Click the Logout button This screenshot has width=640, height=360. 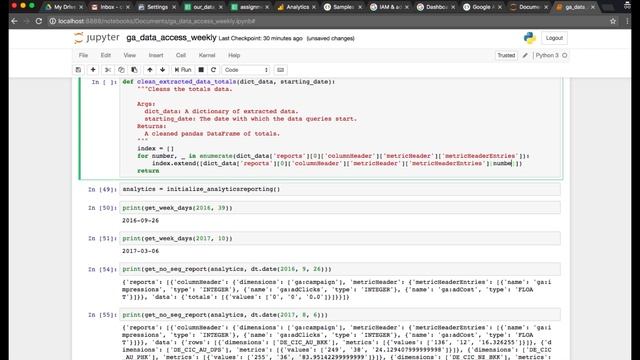tap(554, 38)
